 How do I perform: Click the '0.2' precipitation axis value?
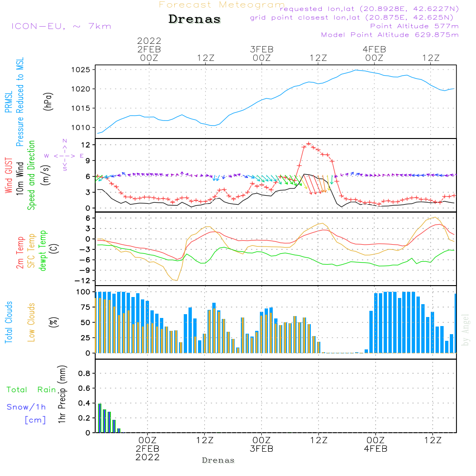click(x=84, y=418)
